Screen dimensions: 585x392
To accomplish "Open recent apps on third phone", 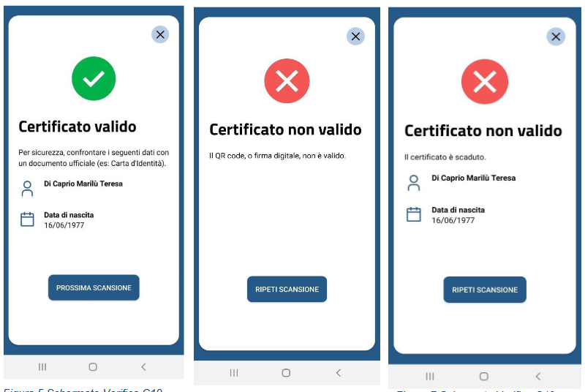I will pyautogui.click(x=430, y=377).
